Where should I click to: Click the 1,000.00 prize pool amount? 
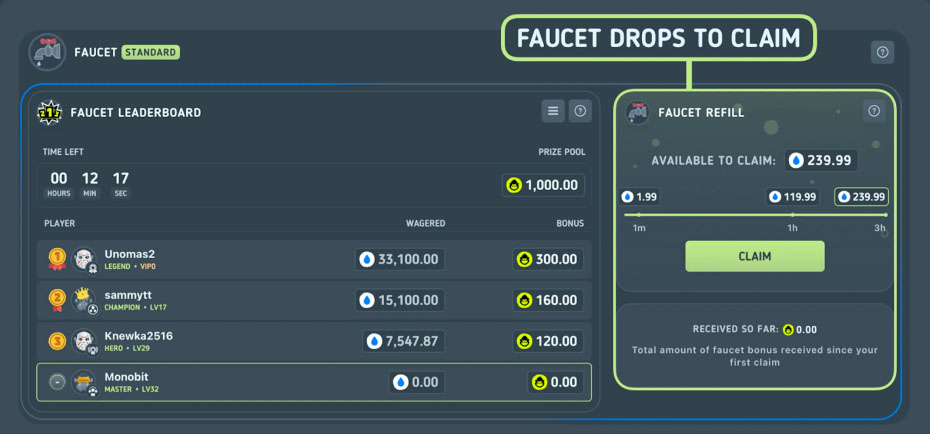(x=543, y=186)
